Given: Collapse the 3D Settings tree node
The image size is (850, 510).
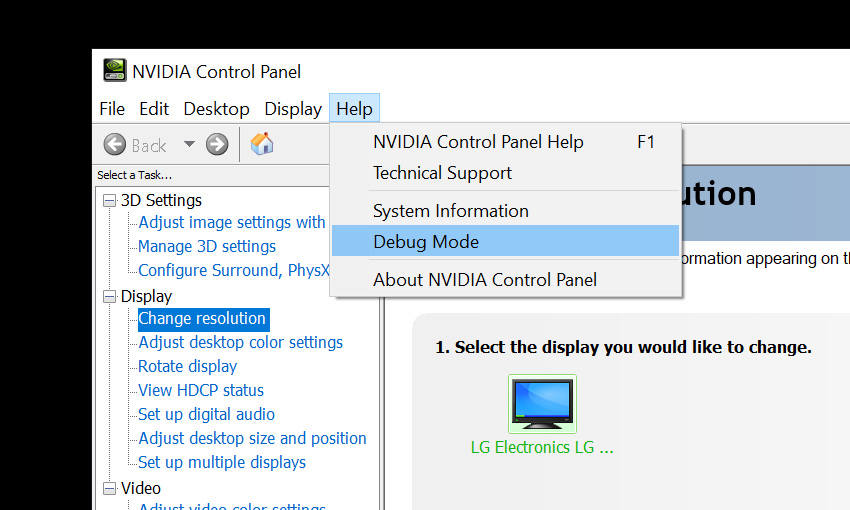Looking at the screenshot, I should point(110,201).
